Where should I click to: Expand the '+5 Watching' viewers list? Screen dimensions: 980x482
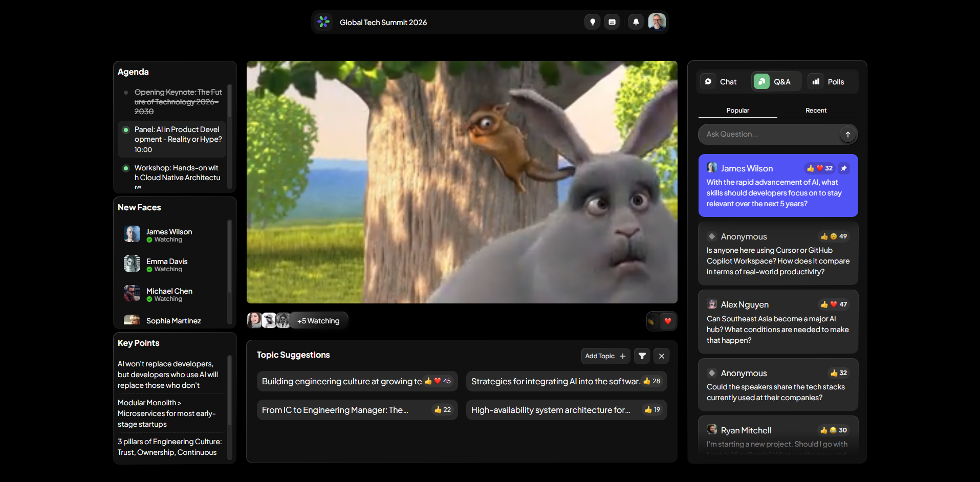(x=318, y=321)
